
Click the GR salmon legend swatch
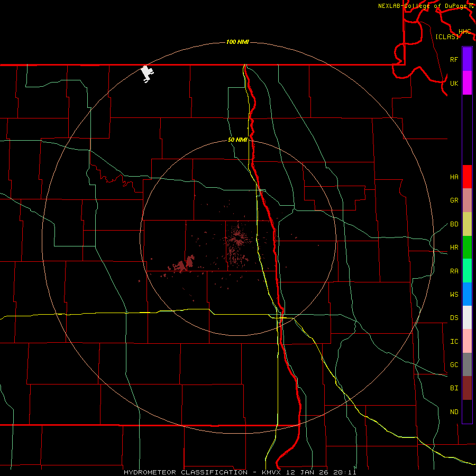pyautogui.click(x=467, y=200)
